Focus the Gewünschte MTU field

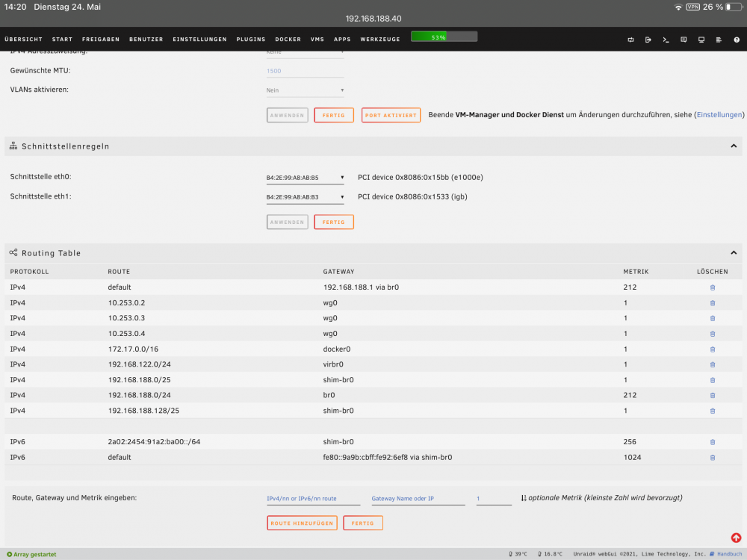[305, 71]
